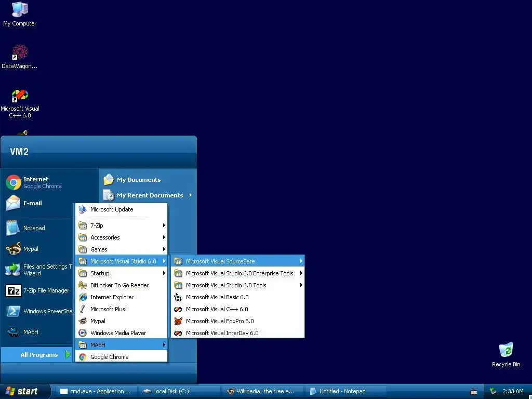Click the Microsoft Visual FoxPro 6.0 fox icon

178,321
